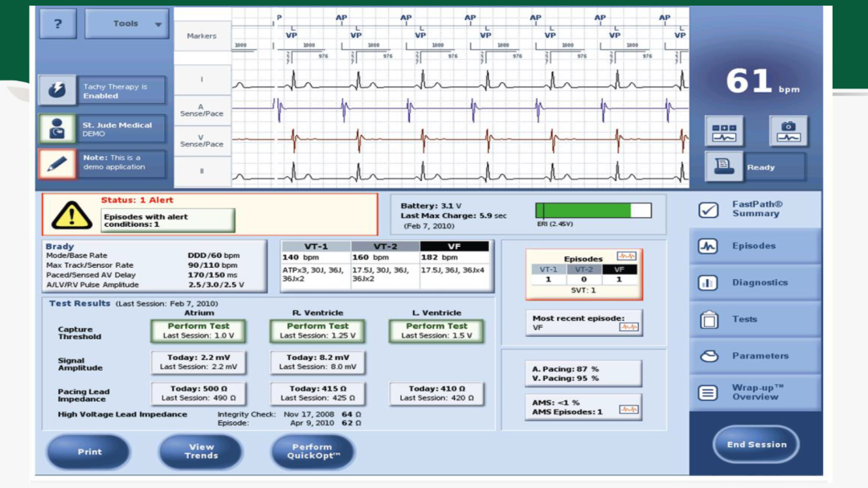Click the AMS Episodes waveform icon
The height and width of the screenshot is (488, 868).
pyautogui.click(x=628, y=411)
